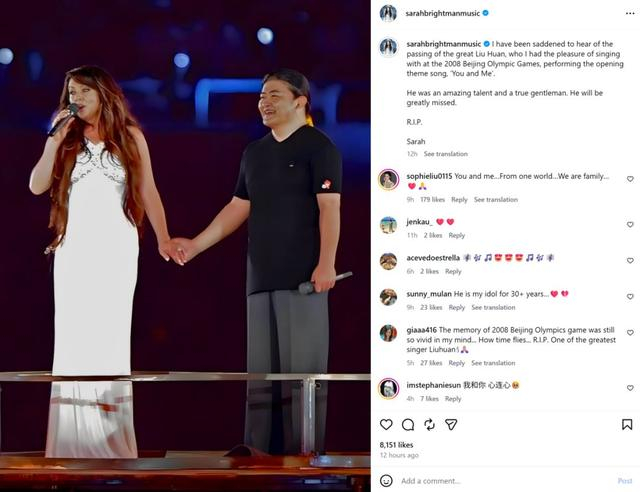The width and height of the screenshot is (640, 492).
Task: Reply to acevedoestrella's comment
Action: point(453,272)
